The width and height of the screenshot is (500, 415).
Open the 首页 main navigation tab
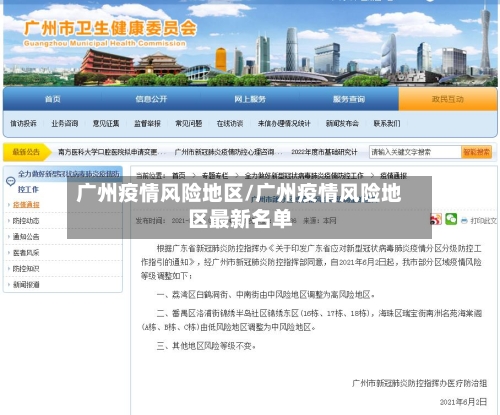tap(53, 99)
